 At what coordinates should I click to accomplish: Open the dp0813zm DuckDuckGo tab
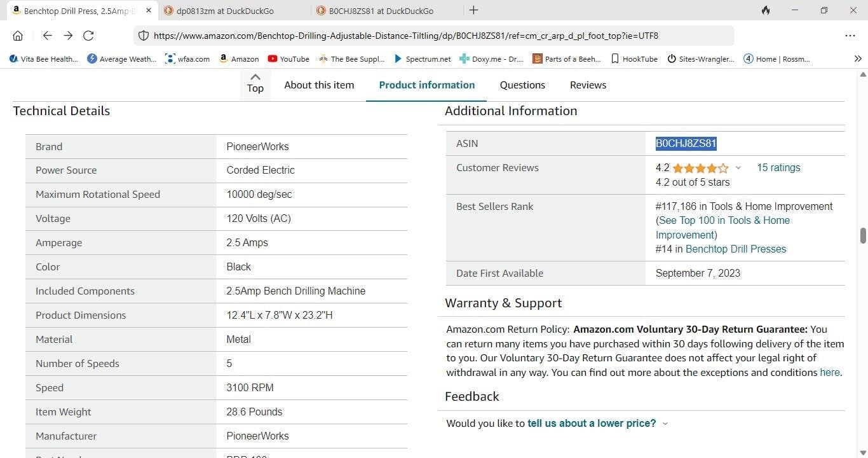[232, 11]
